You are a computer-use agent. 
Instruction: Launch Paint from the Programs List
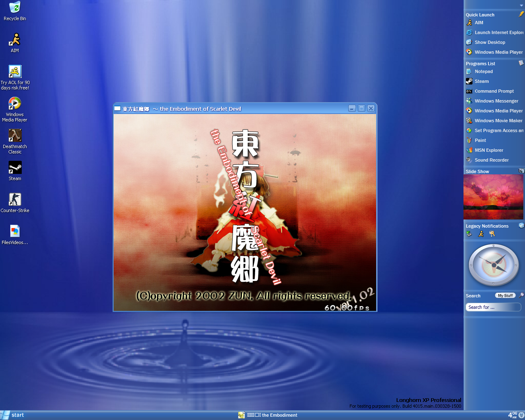click(476, 140)
